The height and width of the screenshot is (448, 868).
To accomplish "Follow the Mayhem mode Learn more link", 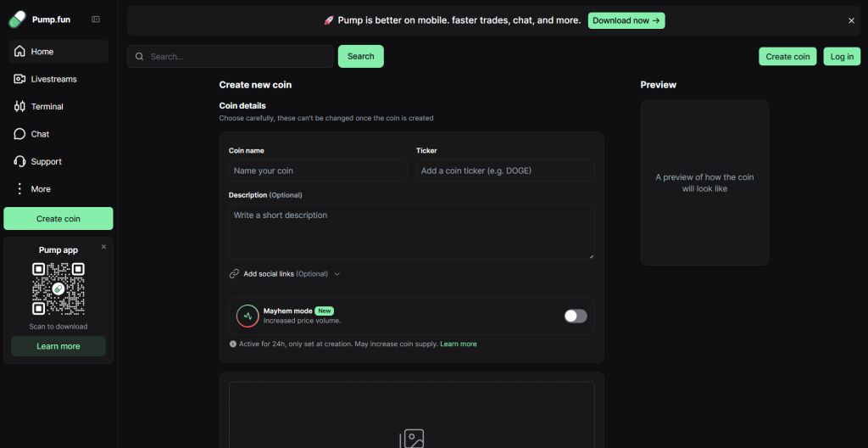I will (458, 344).
